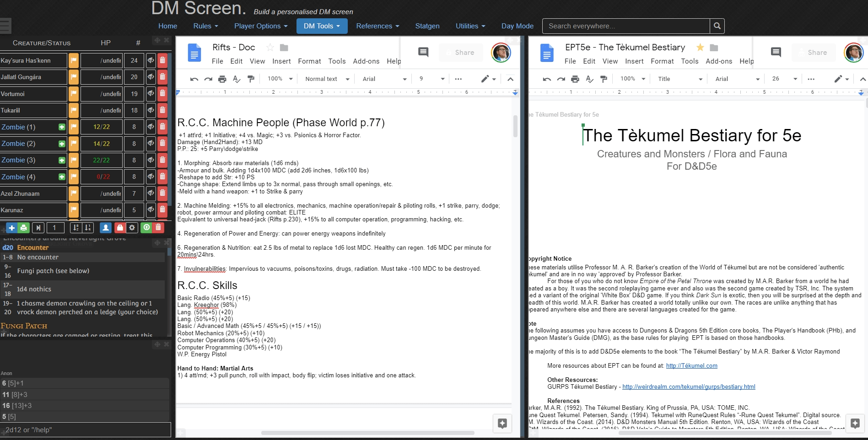Open Tools menu in EPT5e doc
This screenshot has height=440, width=868.
click(690, 61)
